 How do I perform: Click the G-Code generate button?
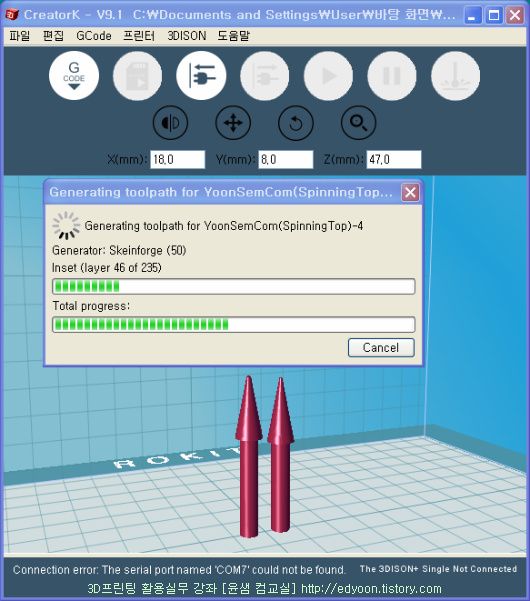pyautogui.click(x=74, y=76)
